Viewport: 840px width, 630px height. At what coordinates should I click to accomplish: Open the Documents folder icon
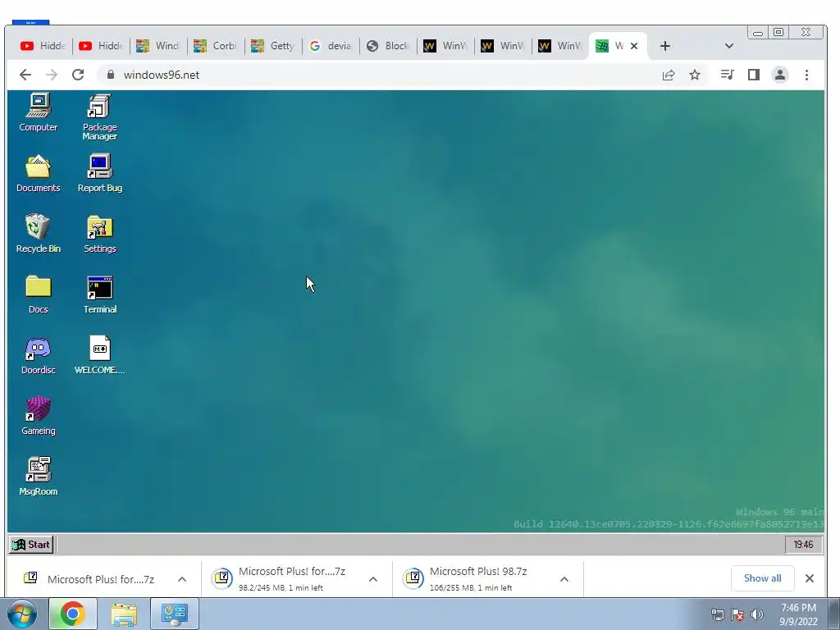(38, 174)
